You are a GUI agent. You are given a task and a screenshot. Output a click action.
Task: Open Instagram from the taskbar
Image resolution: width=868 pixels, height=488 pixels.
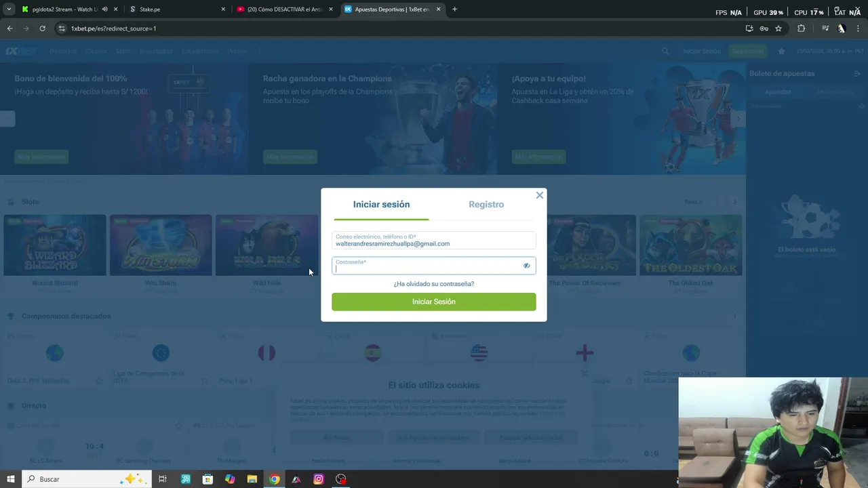319,479
